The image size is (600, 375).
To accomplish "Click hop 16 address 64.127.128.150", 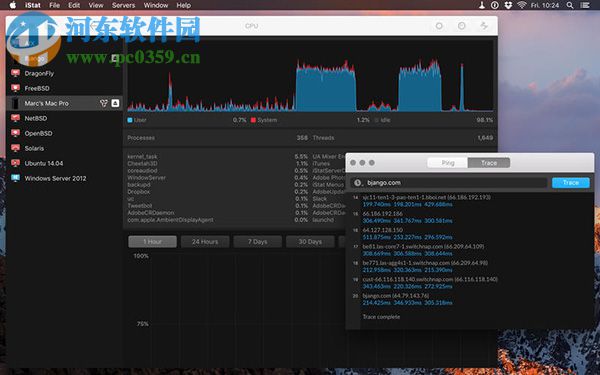I will 382,230.
